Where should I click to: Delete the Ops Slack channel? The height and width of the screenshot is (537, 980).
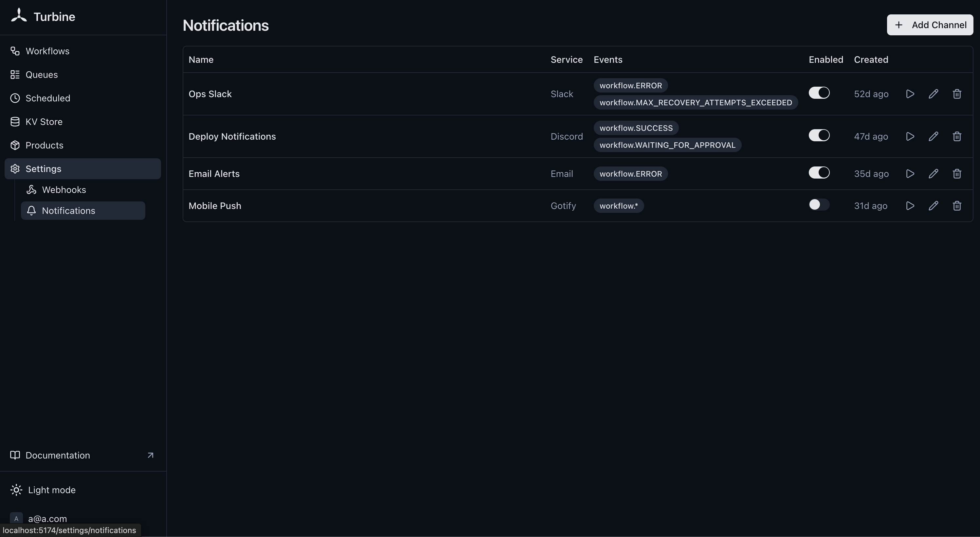point(957,94)
